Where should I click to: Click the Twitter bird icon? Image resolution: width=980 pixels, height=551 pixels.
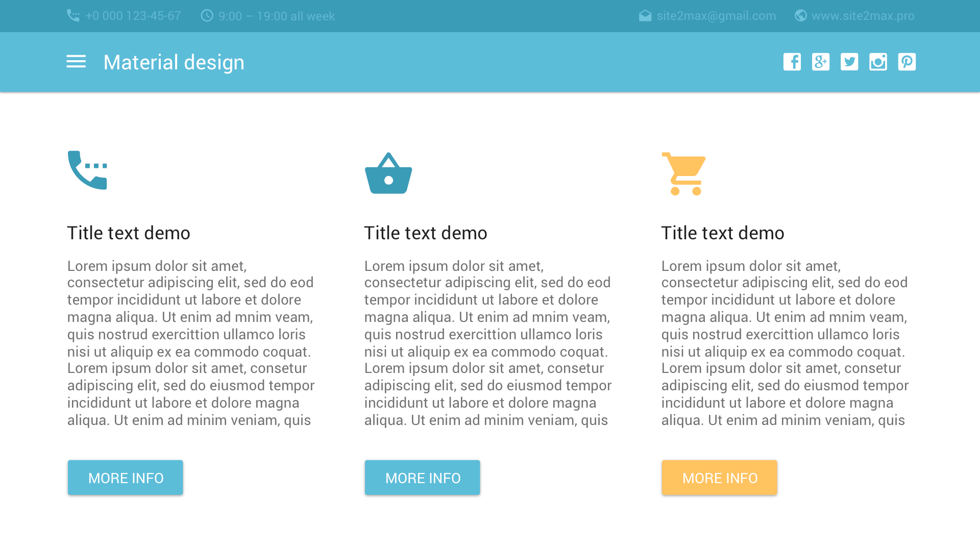849,62
